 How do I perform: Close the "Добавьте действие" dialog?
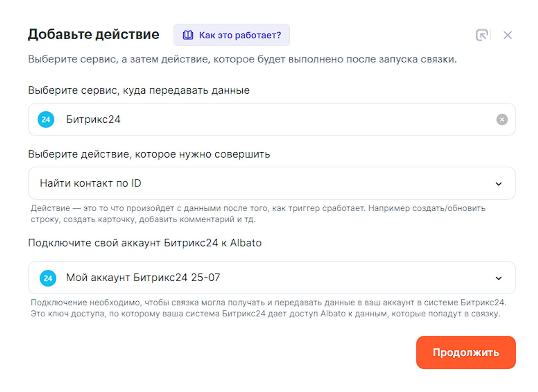tap(507, 35)
